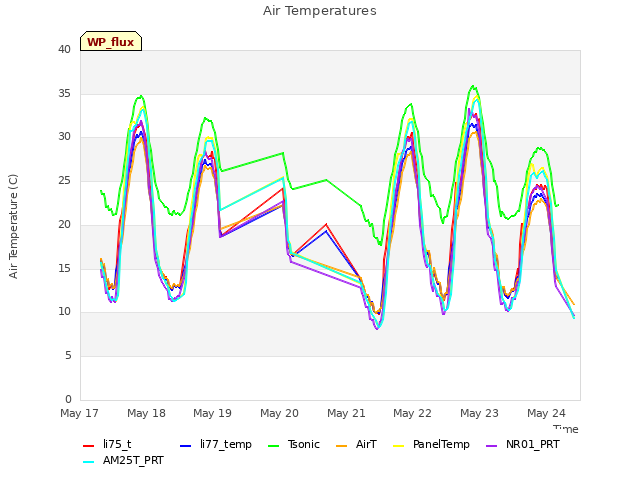Click the cyan AM25T_PRT legend swatch

click(89, 462)
